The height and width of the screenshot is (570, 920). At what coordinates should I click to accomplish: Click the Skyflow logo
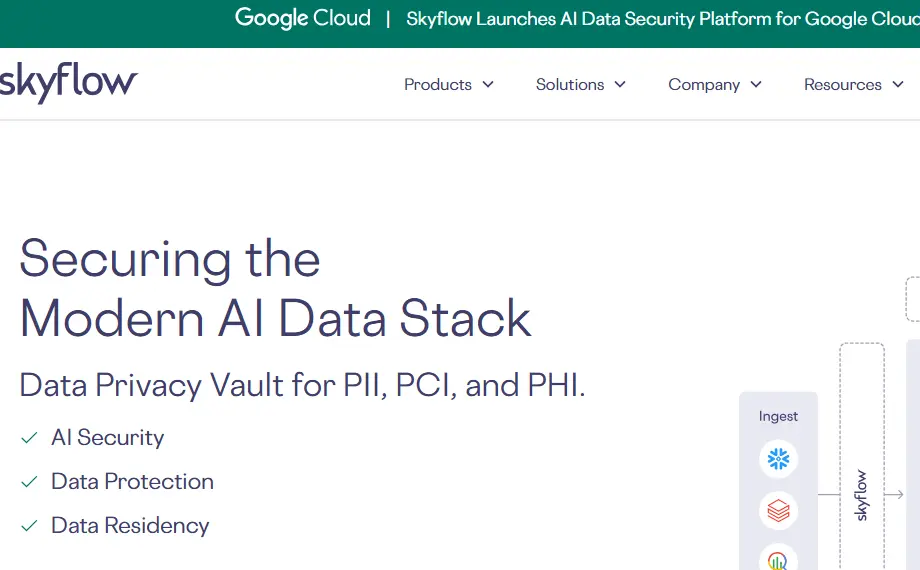click(x=68, y=82)
